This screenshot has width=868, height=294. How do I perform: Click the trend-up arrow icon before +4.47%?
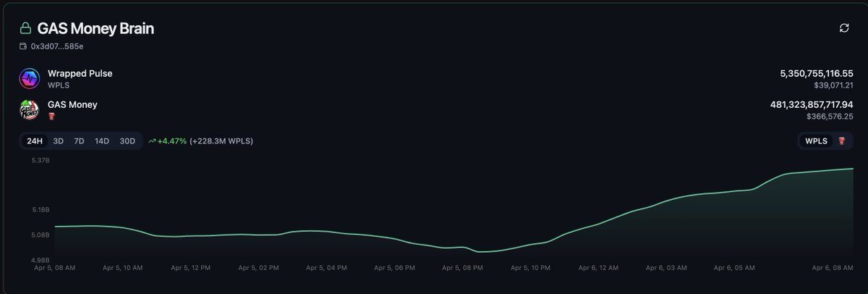(151, 141)
